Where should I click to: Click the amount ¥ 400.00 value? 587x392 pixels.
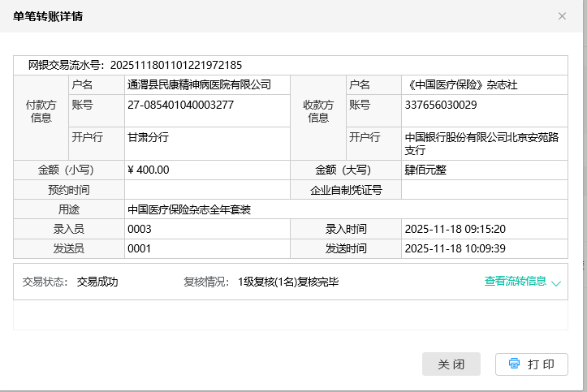(149, 170)
